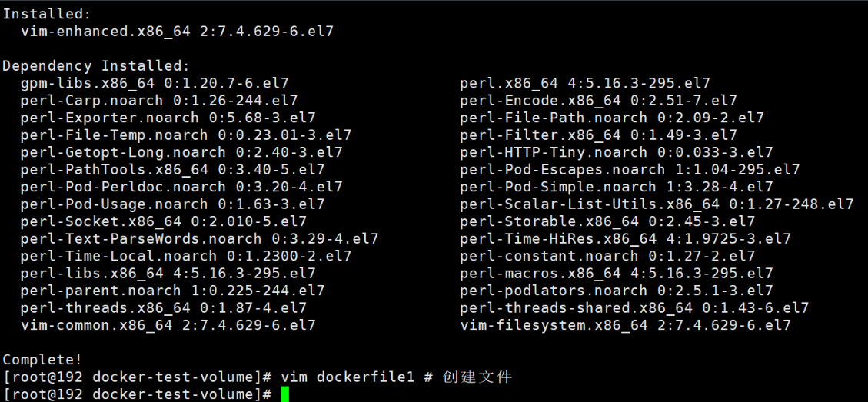Screen dimensions: 868x402
Task: Click perl-threads-shared.x86_64 package entry
Action: (634, 308)
